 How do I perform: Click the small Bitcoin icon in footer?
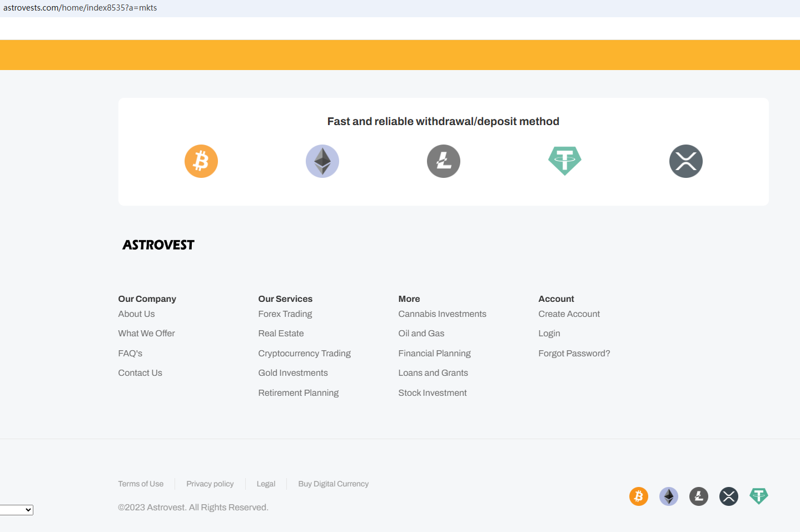click(639, 496)
